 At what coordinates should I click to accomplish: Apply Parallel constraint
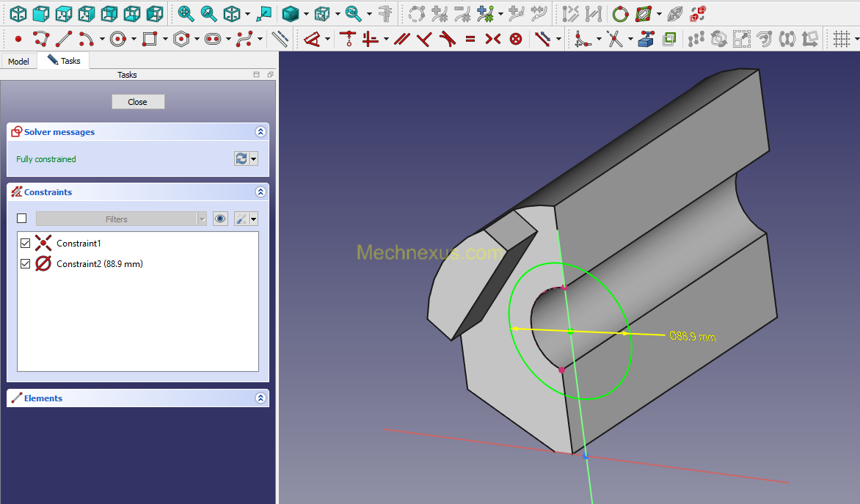click(402, 39)
